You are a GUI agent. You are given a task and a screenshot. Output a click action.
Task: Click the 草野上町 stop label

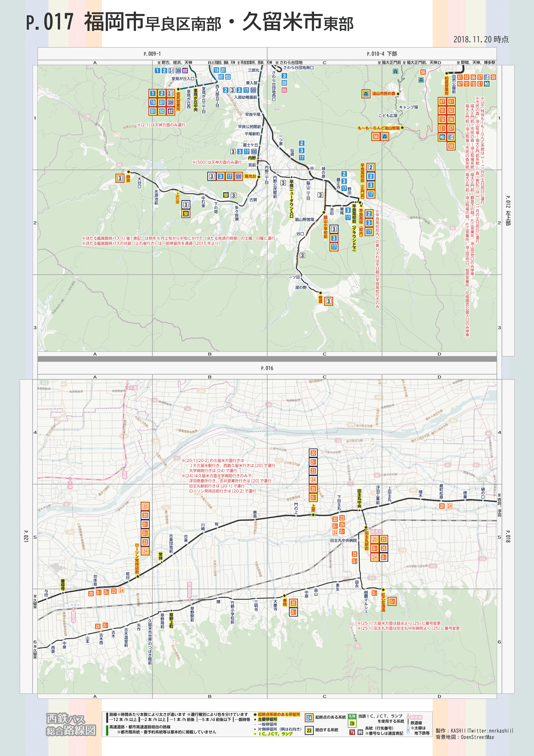(171, 620)
